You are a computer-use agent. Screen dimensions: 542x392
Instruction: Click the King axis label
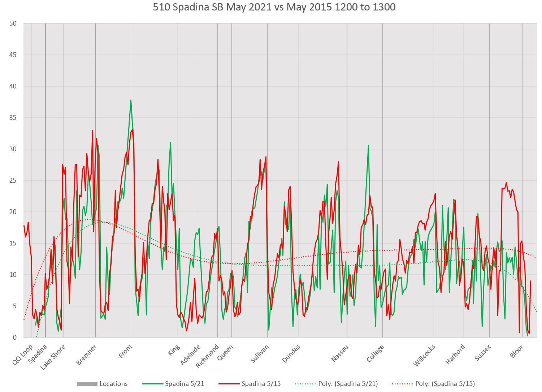coord(174,350)
